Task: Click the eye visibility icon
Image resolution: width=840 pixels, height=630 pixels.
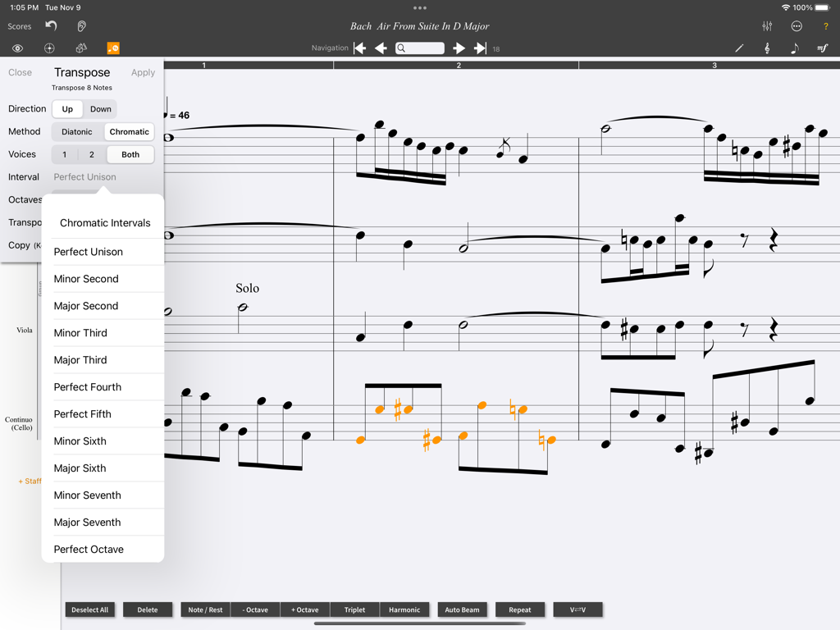Action: point(17,48)
